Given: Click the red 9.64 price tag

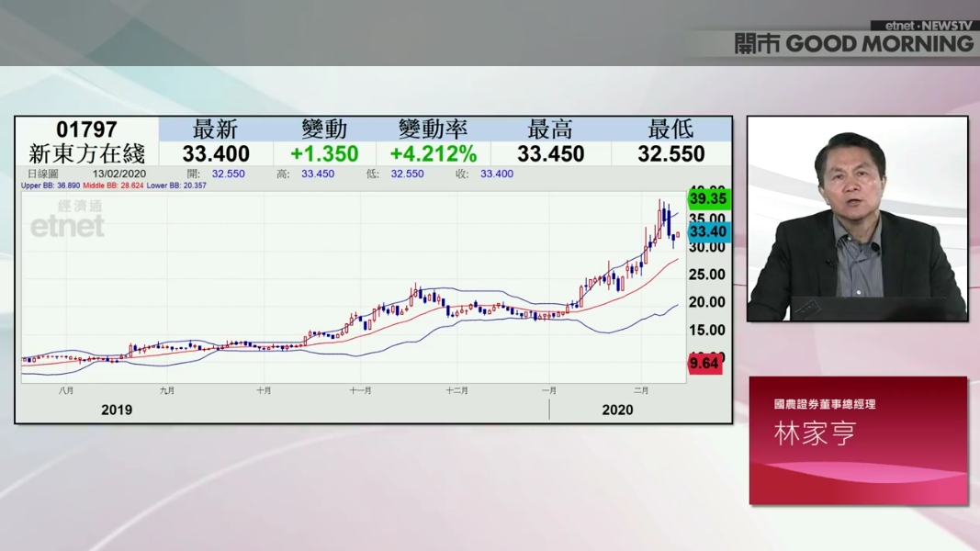Looking at the screenshot, I should 704,364.
